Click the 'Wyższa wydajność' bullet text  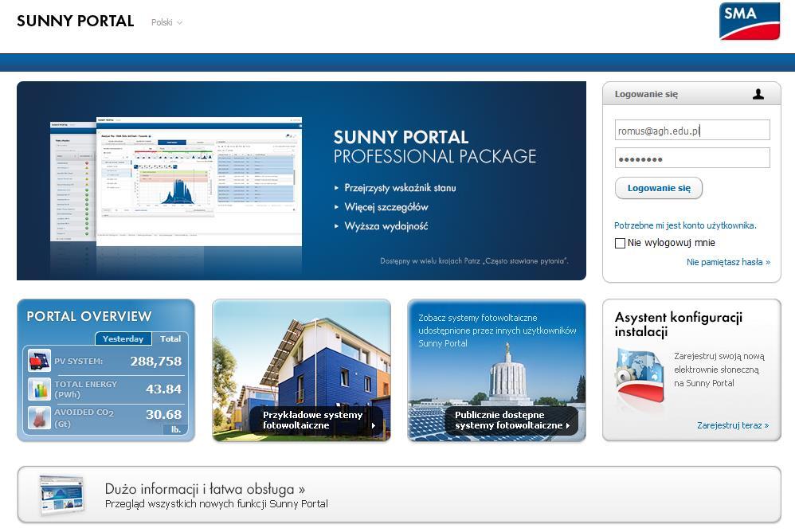386,226
